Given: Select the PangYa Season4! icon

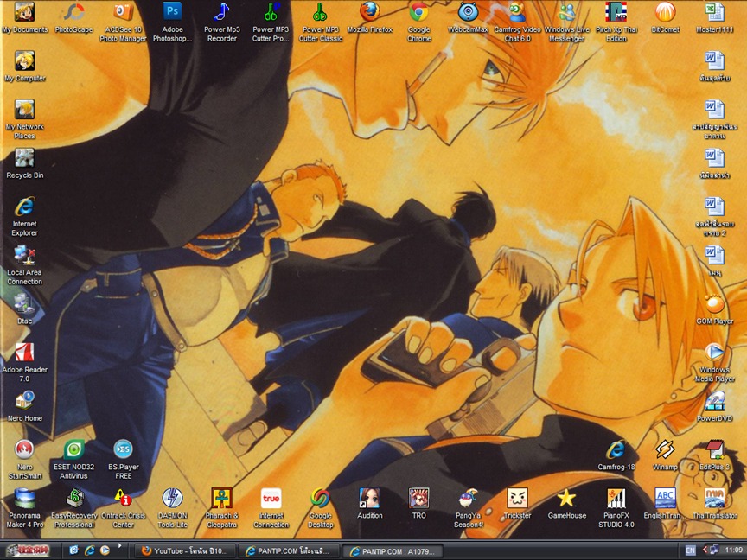Looking at the screenshot, I should click(468, 508).
